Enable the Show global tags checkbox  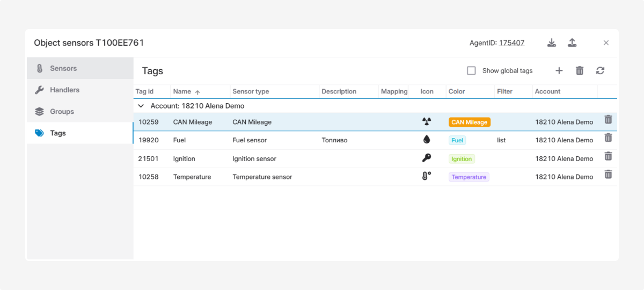coord(471,71)
